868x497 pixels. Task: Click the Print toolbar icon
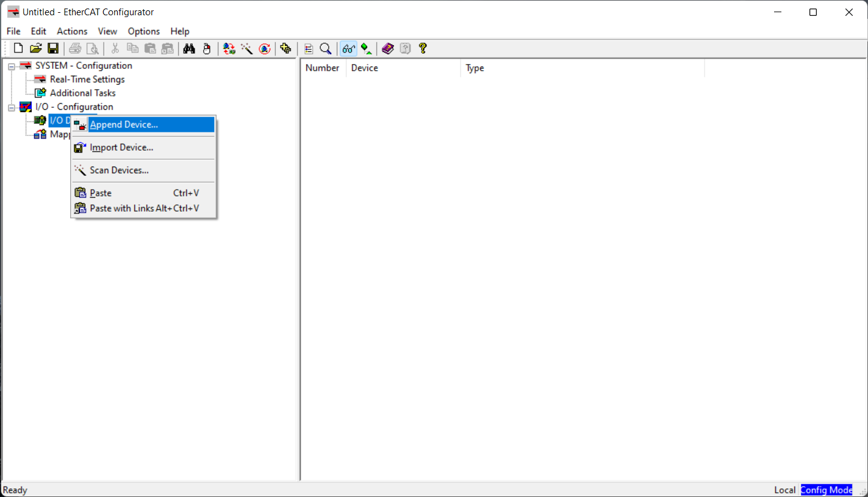(75, 49)
